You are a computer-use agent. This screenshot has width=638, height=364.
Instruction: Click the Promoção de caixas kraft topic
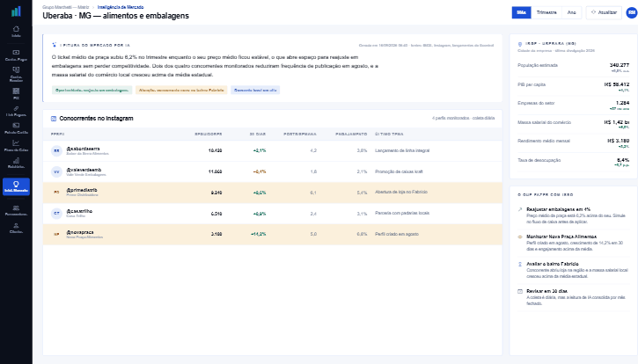click(399, 172)
